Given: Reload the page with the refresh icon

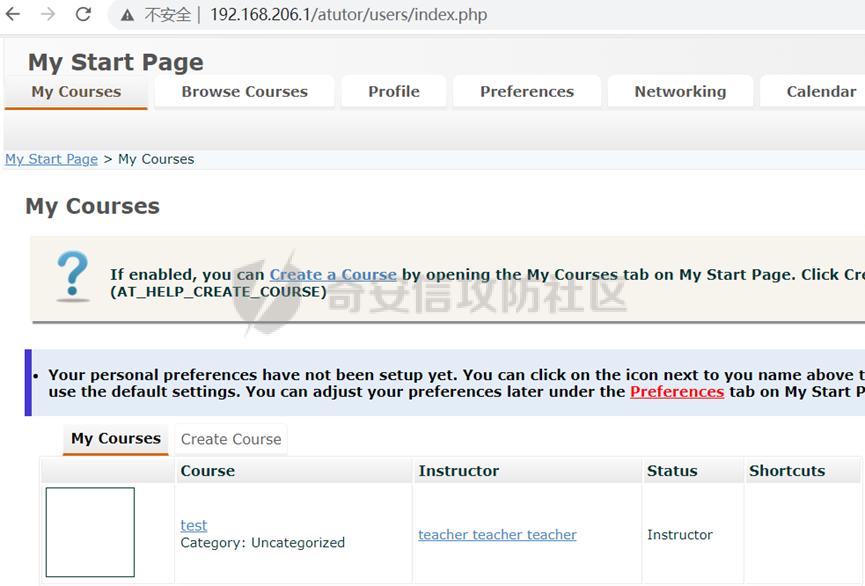Looking at the screenshot, I should pos(83,14).
